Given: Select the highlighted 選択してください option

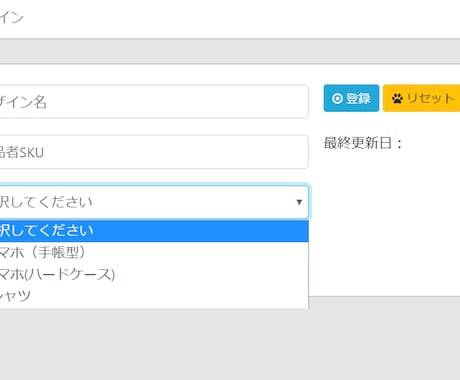Looking at the screenshot, I should [x=154, y=231].
